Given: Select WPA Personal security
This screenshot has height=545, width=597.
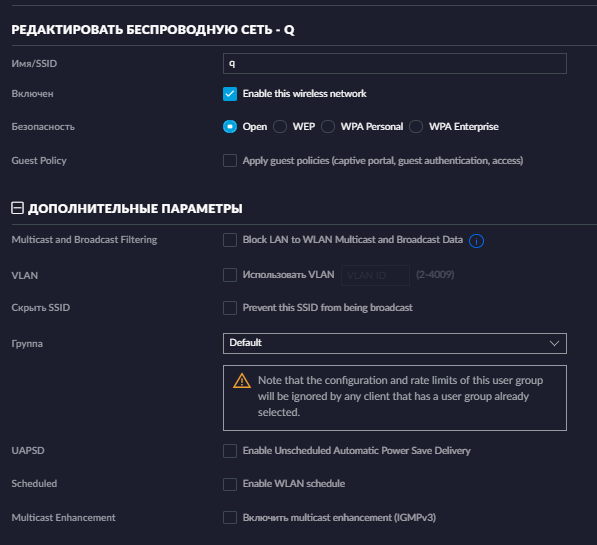Looking at the screenshot, I should click(x=328, y=126).
